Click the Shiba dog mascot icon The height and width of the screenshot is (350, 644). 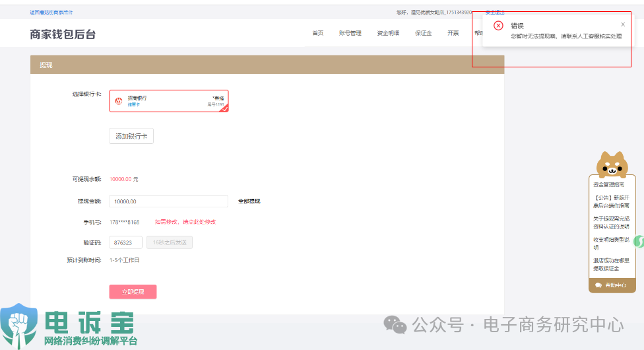click(612, 164)
